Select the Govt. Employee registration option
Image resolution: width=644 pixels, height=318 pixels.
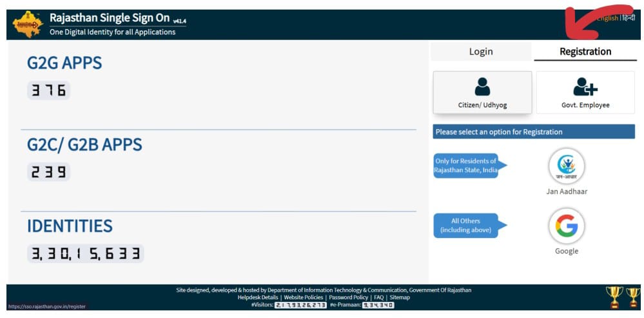pos(585,92)
